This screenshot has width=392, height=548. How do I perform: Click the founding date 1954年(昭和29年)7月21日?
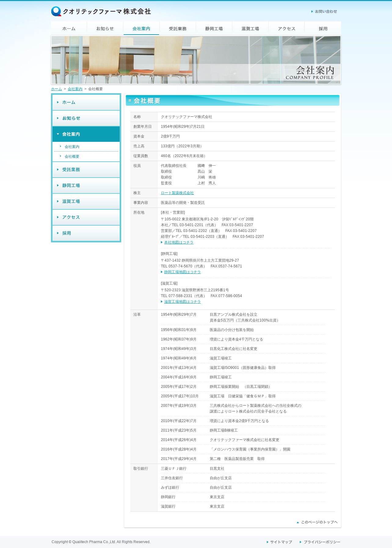click(x=183, y=127)
